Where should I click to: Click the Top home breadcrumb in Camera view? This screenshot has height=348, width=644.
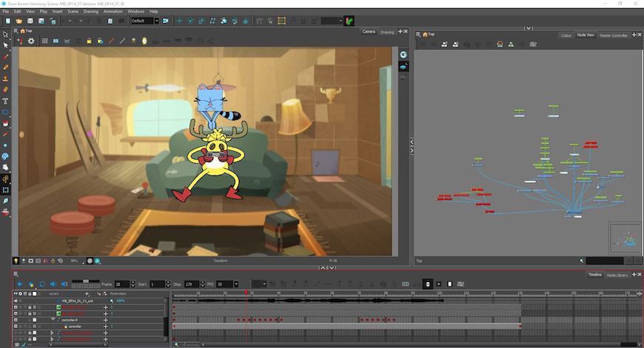[26, 31]
